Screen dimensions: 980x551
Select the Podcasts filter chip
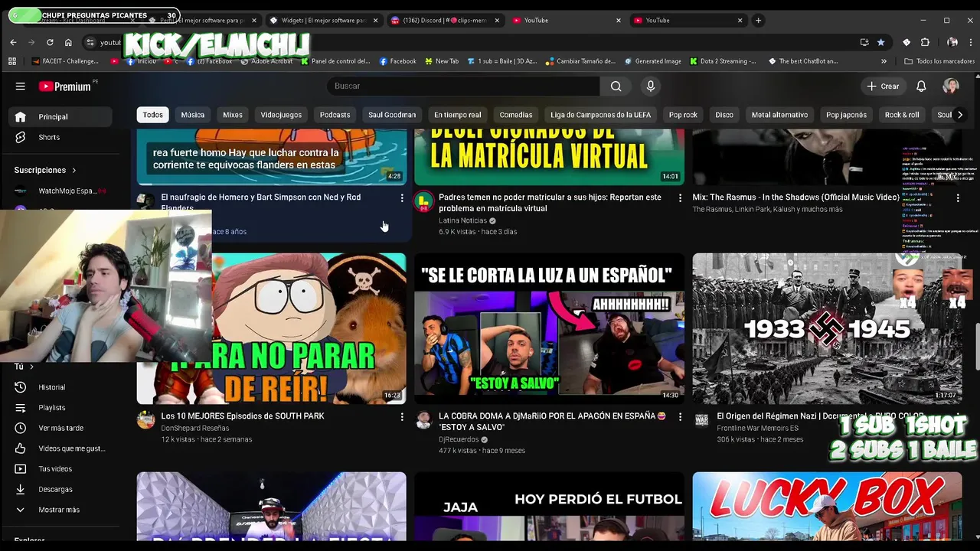click(335, 115)
